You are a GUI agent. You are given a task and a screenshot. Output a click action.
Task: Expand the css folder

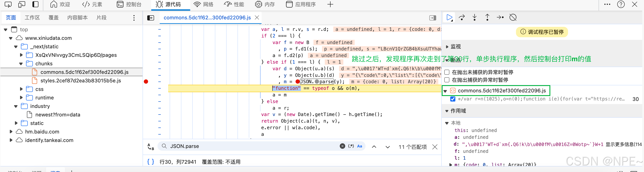[x=21, y=89]
